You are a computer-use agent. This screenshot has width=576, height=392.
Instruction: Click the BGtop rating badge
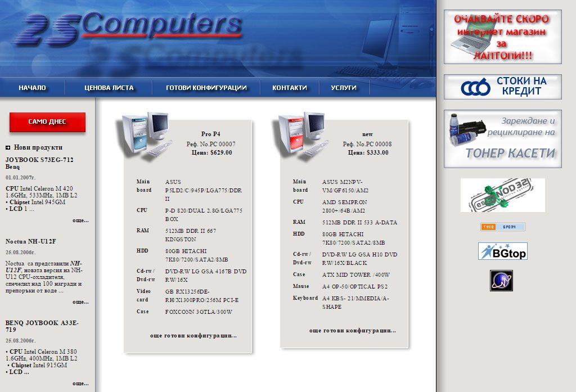[502, 251]
